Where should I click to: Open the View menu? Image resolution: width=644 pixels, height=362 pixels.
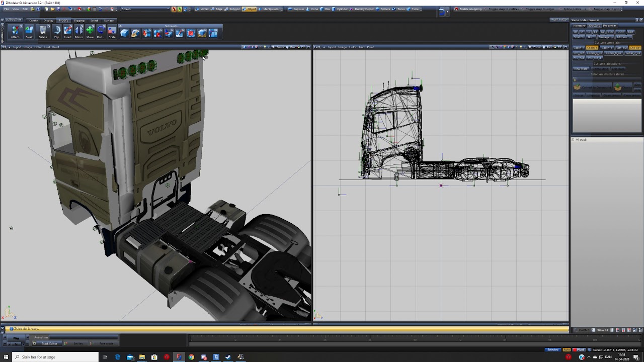point(16,9)
